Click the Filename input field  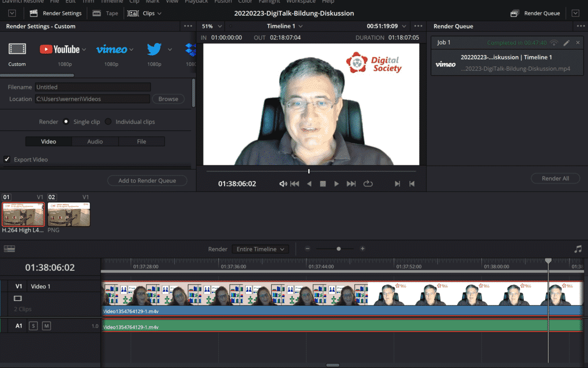tap(93, 87)
